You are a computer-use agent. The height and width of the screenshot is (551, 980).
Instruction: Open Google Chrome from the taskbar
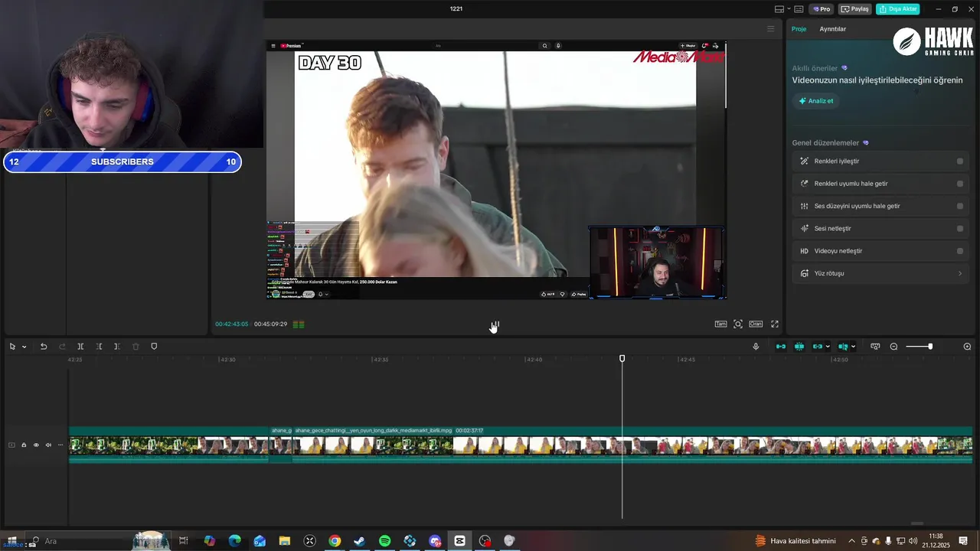tap(335, 541)
